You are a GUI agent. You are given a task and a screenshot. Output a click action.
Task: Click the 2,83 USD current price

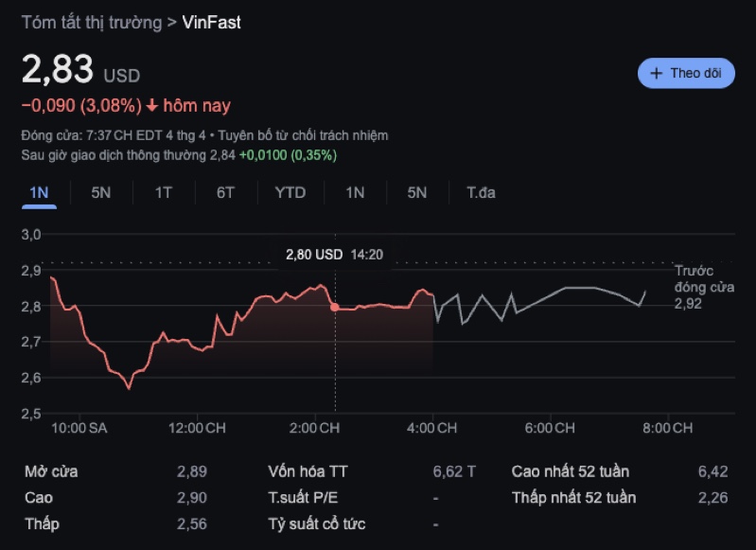click(80, 71)
